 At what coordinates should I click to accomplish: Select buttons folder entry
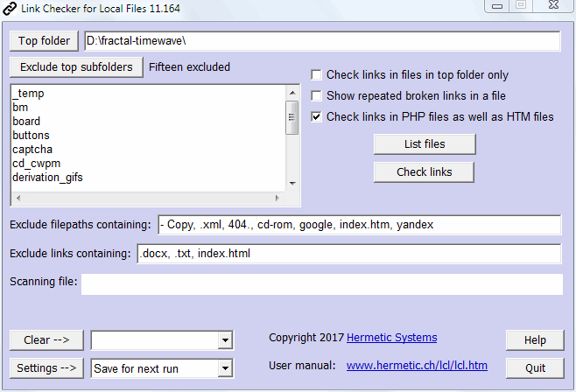31,135
